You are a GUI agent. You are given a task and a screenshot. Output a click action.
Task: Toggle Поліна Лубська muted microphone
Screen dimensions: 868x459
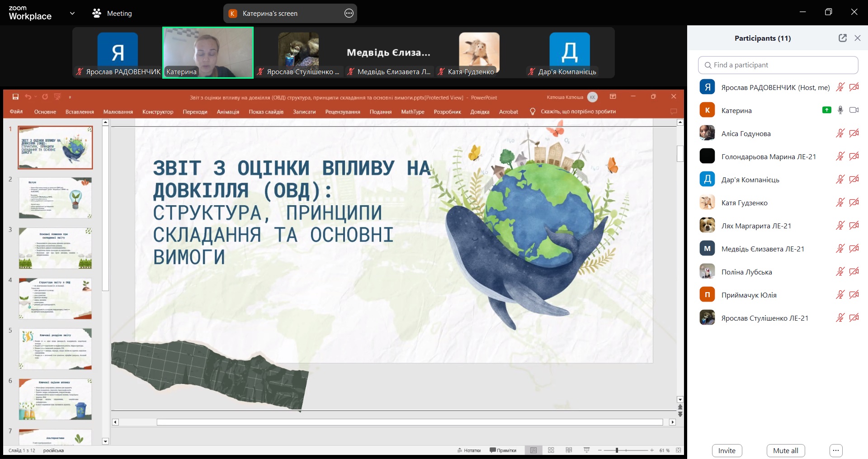pyautogui.click(x=840, y=271)
